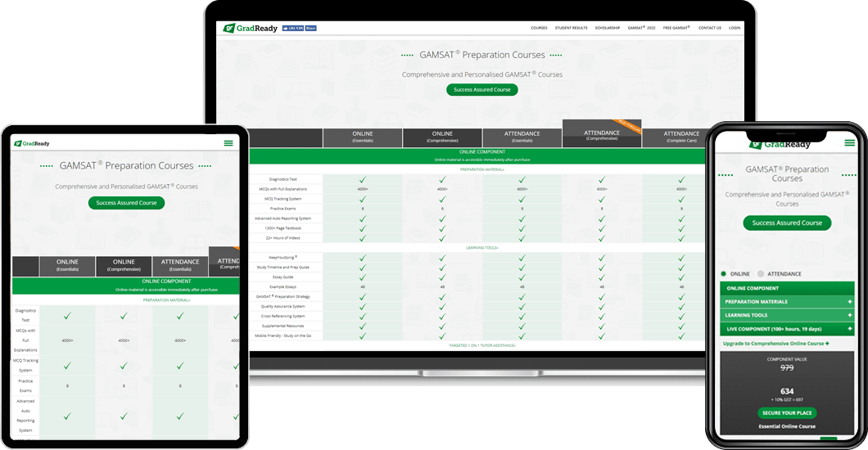Click the struck-through 979 value on the phone
Viewport: 868px width, 450px height.
pos(787,367)
